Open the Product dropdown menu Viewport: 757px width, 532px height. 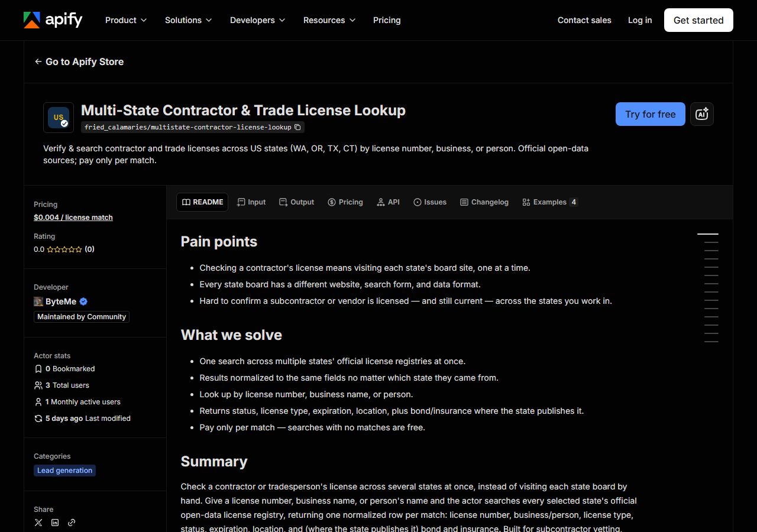click(126, 20)
